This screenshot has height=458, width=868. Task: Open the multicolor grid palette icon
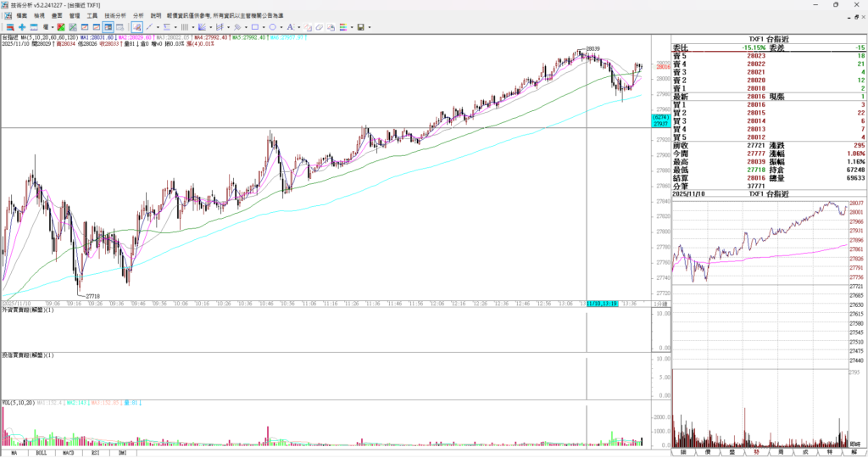(342, 27)
